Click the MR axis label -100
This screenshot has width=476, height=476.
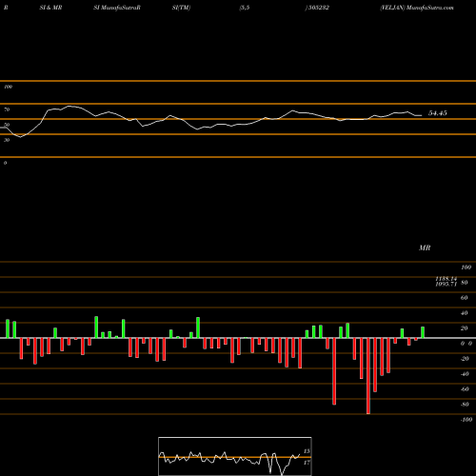click(x=466, y=420)
